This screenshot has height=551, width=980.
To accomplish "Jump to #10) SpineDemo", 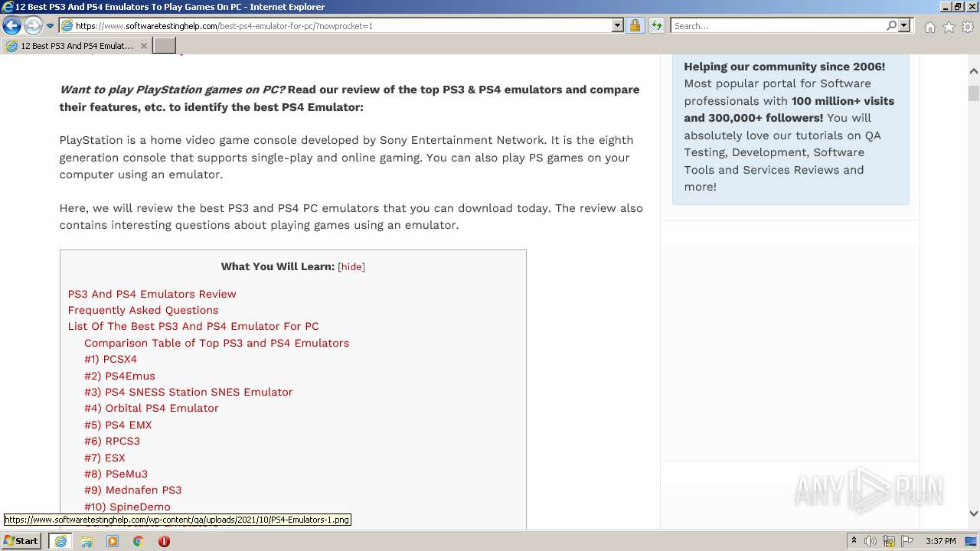I will 127,507.
